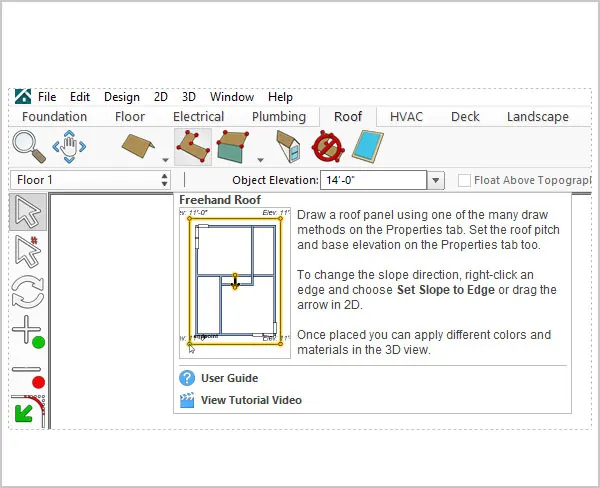Screen dimensions: 600x488
Task: Click the Object Elevation input field
Action: (x=373, y=180)
